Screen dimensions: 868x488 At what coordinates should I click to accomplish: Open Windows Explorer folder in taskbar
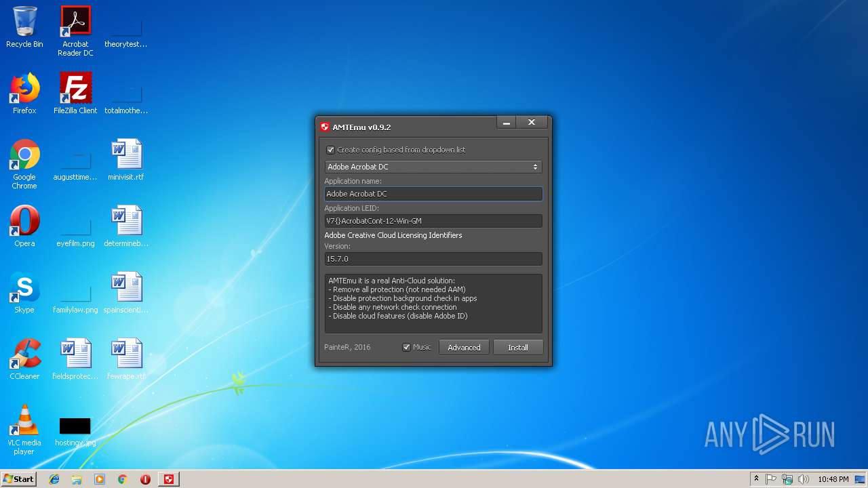click(77, 479)
